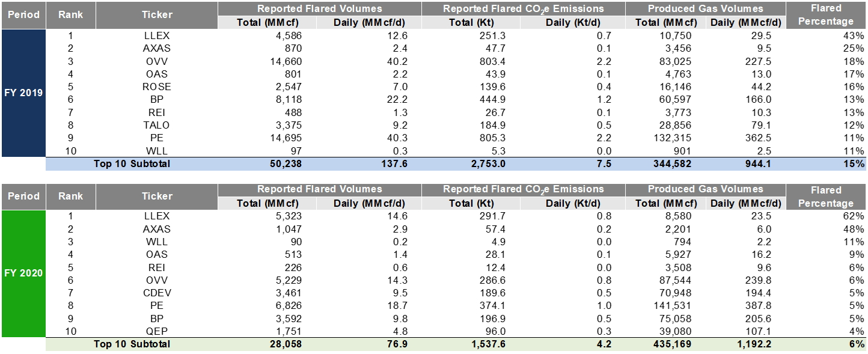Image resolution: width=868 pixels, height=354 pixels.
Task: Click Top 10 Subtotal label in FY 2020 table
Action: click(x=132, y=344)
